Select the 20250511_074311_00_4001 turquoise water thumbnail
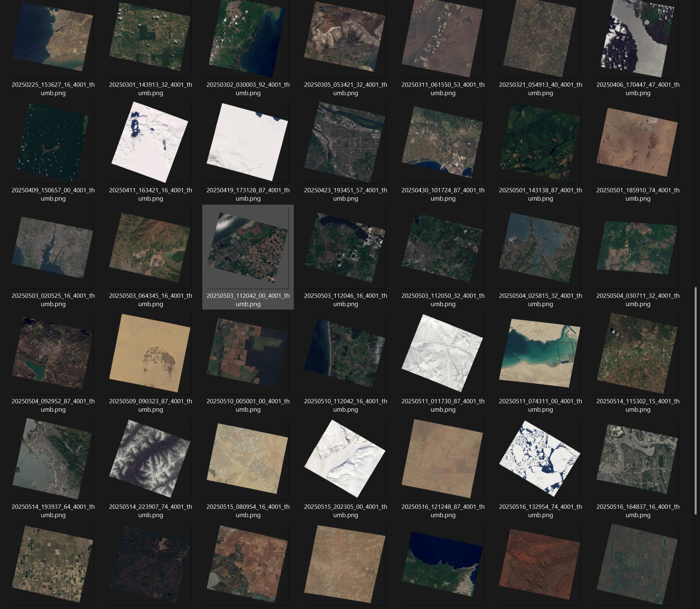The width and height of the screenshot is (700, 609). click(x=540, y=353)
